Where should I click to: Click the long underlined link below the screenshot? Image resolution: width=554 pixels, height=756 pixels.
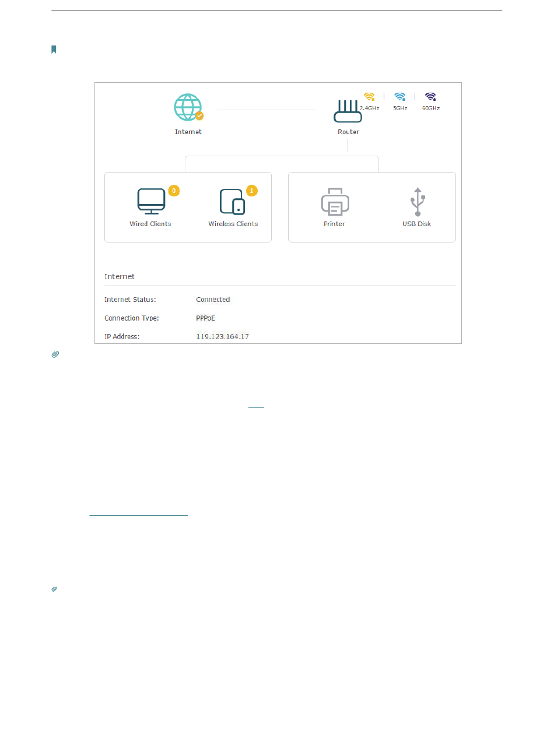pos(139,515)
